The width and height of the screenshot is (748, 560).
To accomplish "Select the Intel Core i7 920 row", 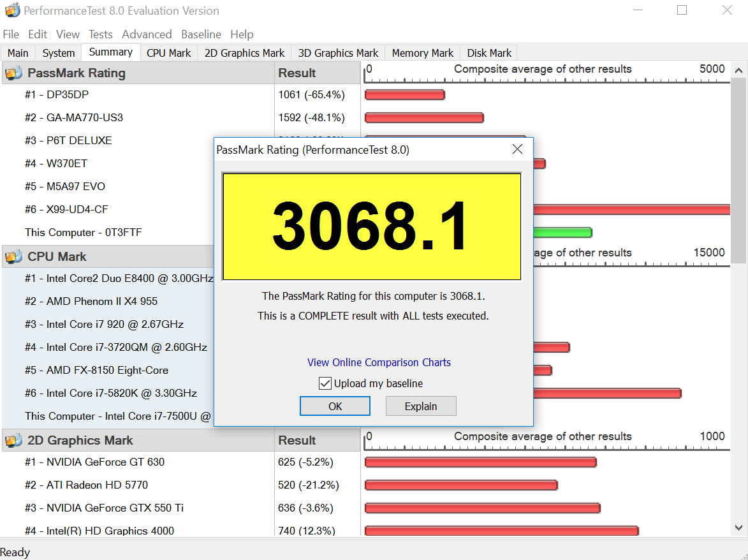I will tap(104, 324).
